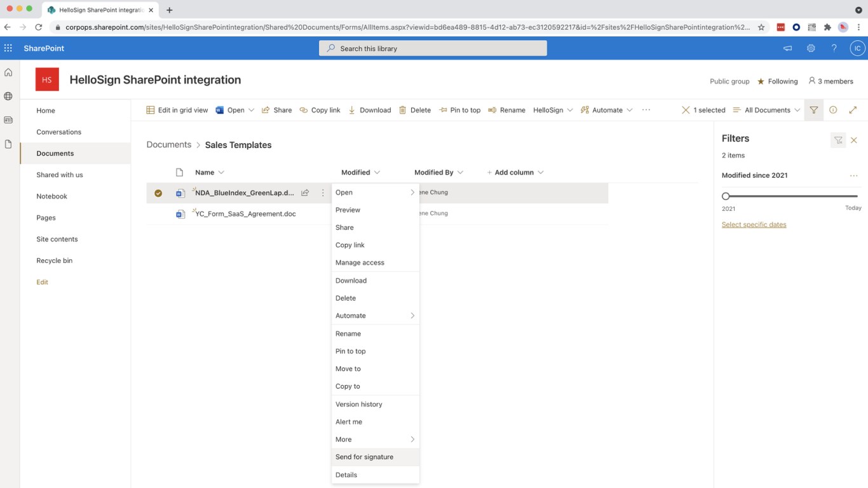Click the news icon in left rail
The image size is (868, 488).
click(x=8, y=120)
